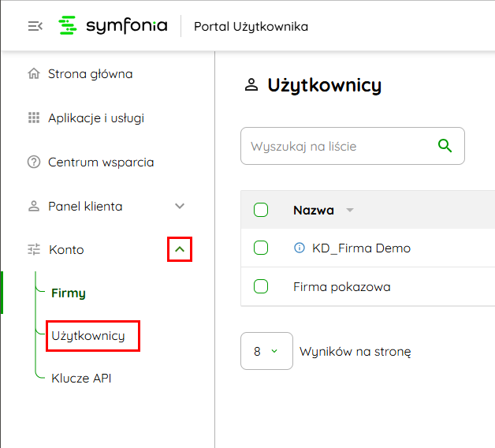Screen dimensions: 495x448
Task: Click the blue info icon on KD_Firma Demo
Action: click(300, 248)
